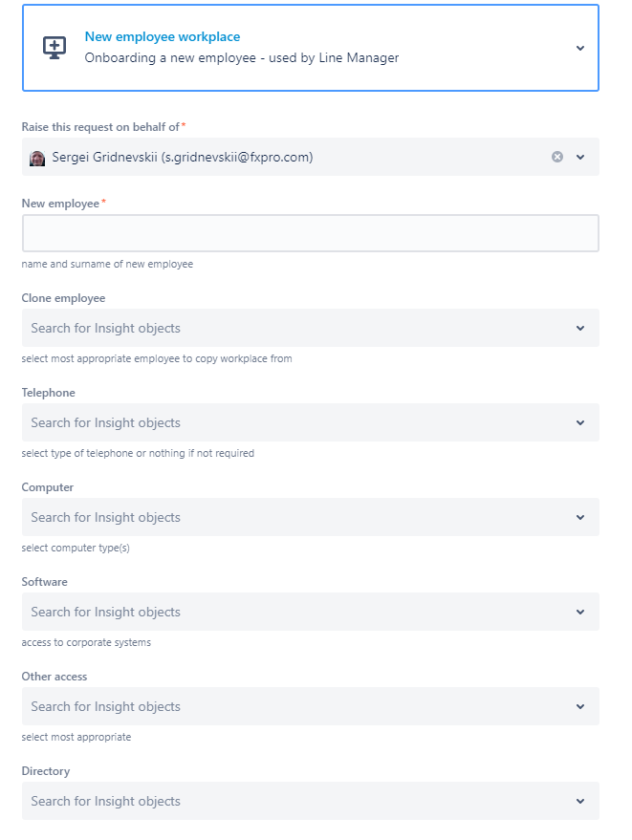Click Sergei Gridnevskii's avatar picture
The height and width of the screenshot is (840, 632).
[x=37, y=158]
